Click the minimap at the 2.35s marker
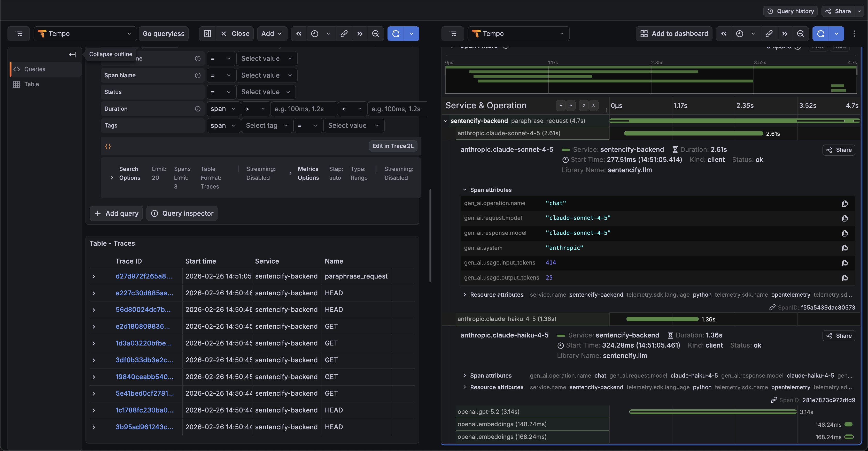This screenshot has width=868, height=451. pos(651,79)
